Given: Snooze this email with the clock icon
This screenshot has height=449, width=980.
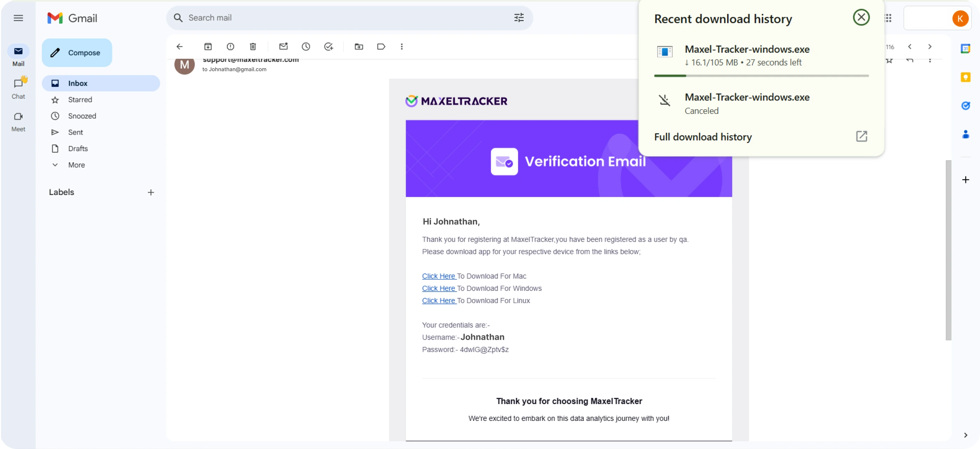Looking at the screenshot, I should 306,46.
